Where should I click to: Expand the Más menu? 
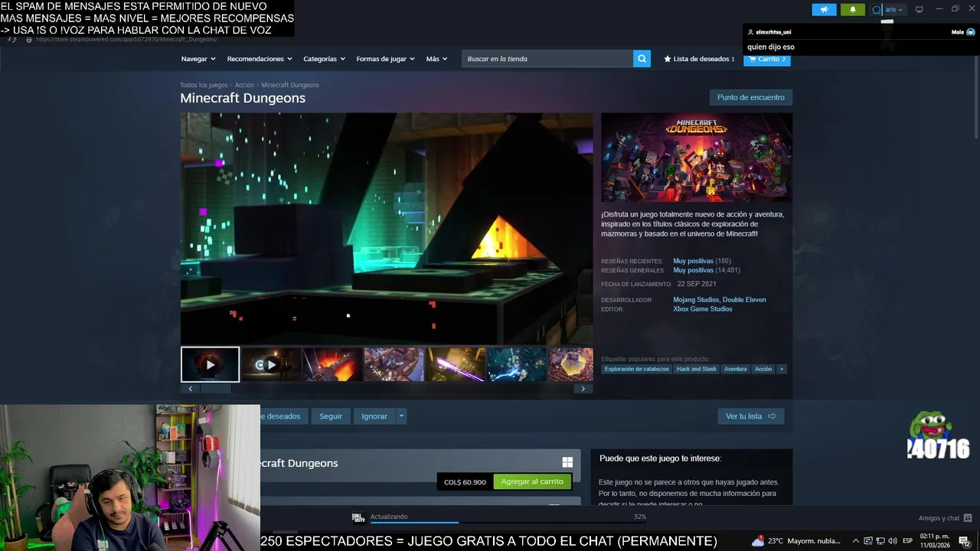(x=436, y=59)
